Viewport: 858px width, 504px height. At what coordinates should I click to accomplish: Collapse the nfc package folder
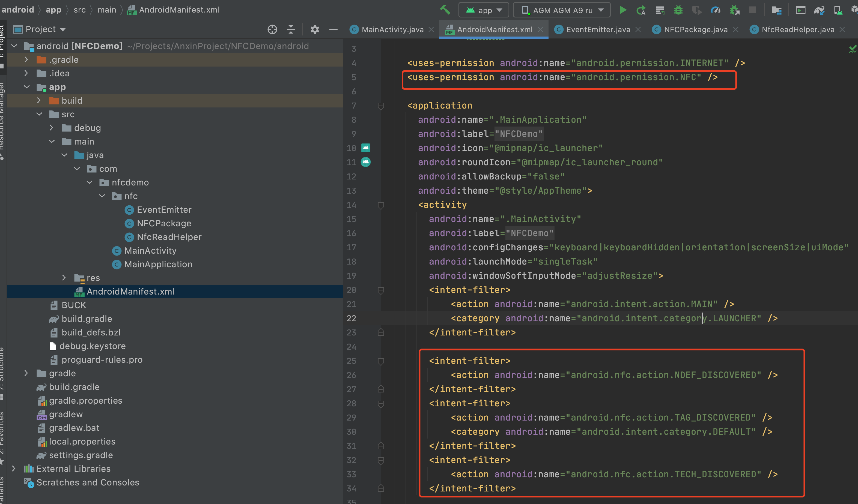click(102, 196)
